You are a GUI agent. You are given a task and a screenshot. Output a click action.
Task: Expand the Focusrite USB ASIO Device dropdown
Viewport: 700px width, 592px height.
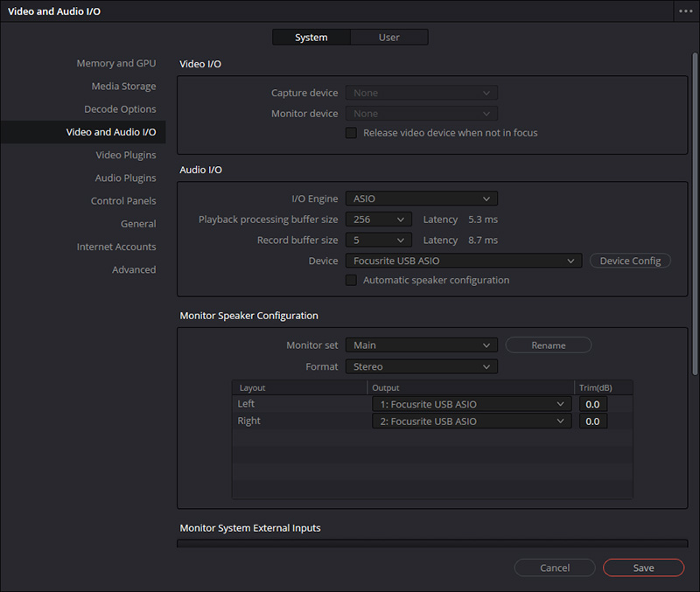[463, 261]
